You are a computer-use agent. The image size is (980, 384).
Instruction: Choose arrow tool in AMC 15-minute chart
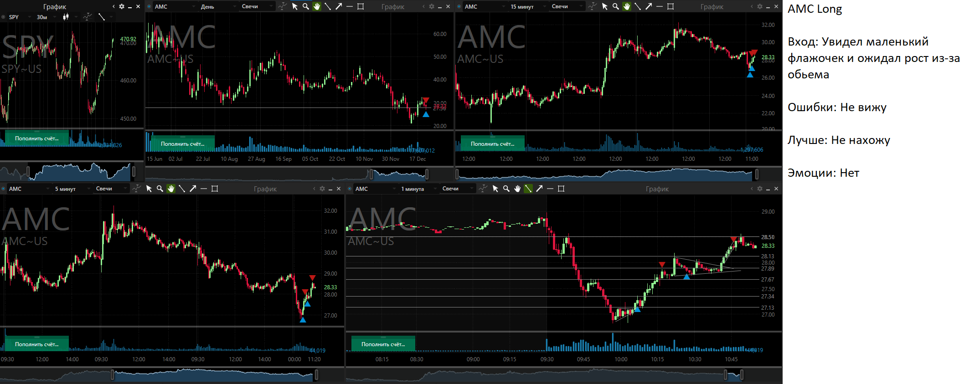649,6
